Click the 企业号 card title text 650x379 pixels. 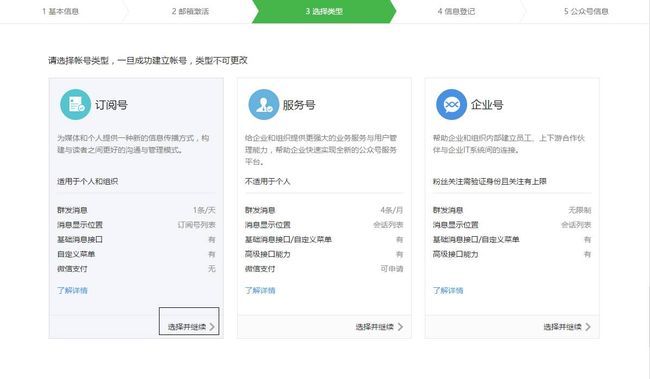[x=487, y=104]
